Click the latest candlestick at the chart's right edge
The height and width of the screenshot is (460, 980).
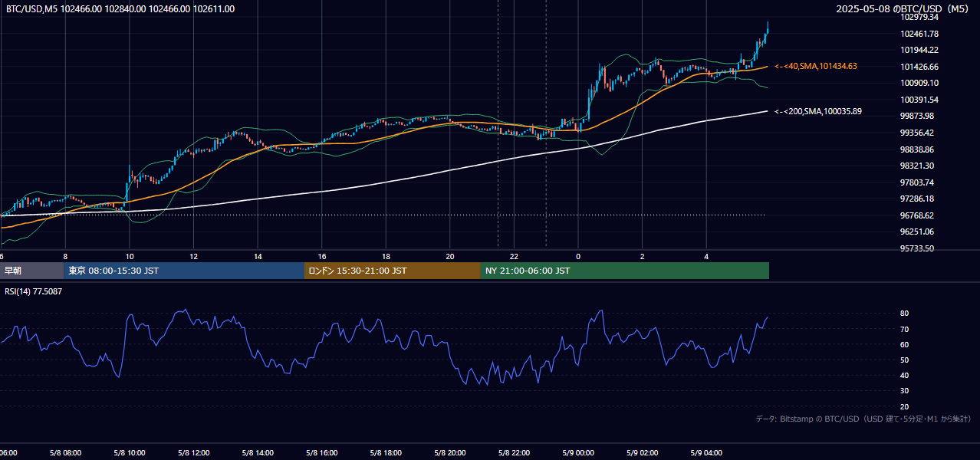tap(768, 28)
